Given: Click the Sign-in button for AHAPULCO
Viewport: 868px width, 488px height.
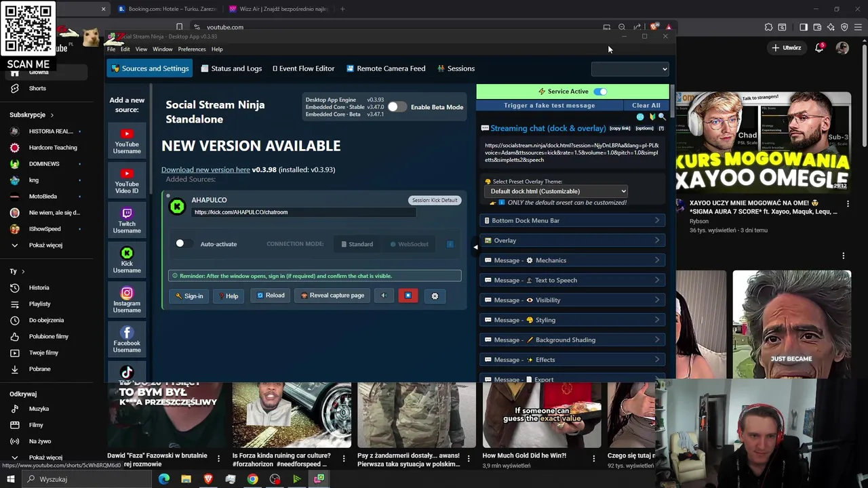Looking at the screenshot, I should [189, 296].
